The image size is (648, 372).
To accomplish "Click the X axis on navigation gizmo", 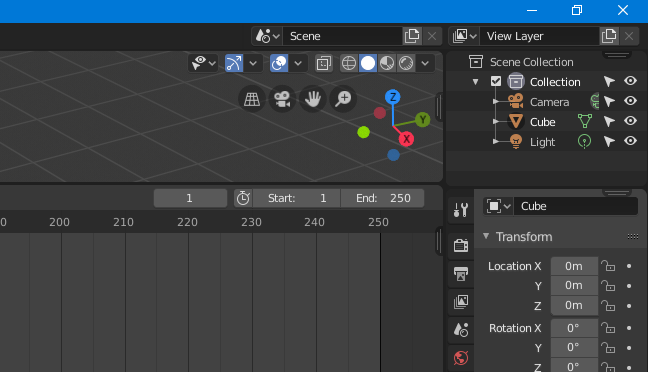I will 407,139.
